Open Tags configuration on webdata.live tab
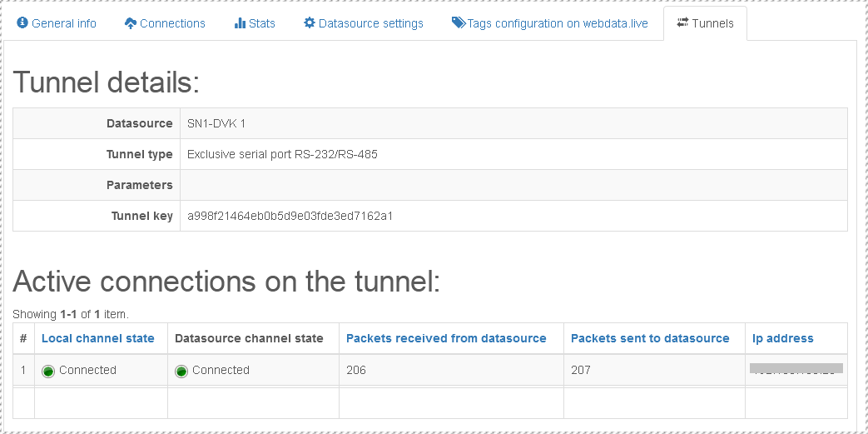The width and height of the screenshot is (868, 434). coord(558,23)
